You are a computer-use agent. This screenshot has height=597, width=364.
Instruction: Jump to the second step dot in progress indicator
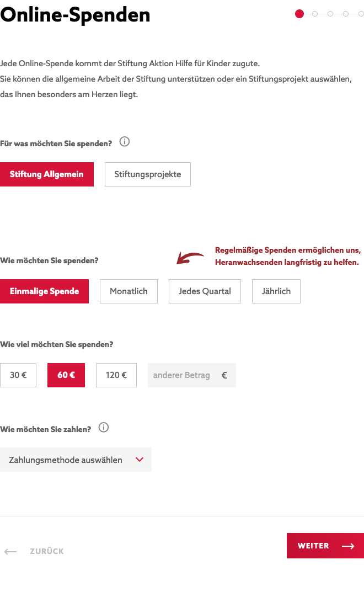tap(315, 14)
